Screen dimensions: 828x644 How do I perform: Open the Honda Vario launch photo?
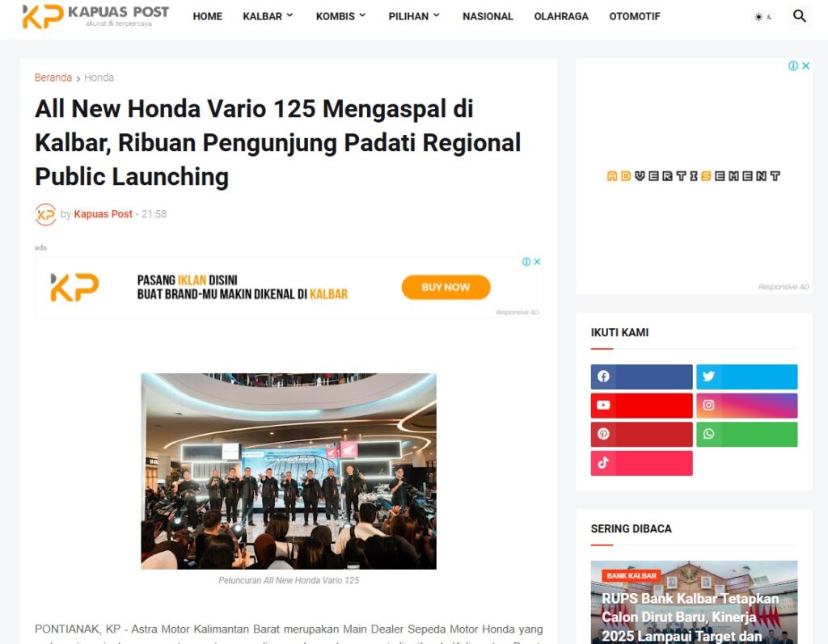click(289, 471)
